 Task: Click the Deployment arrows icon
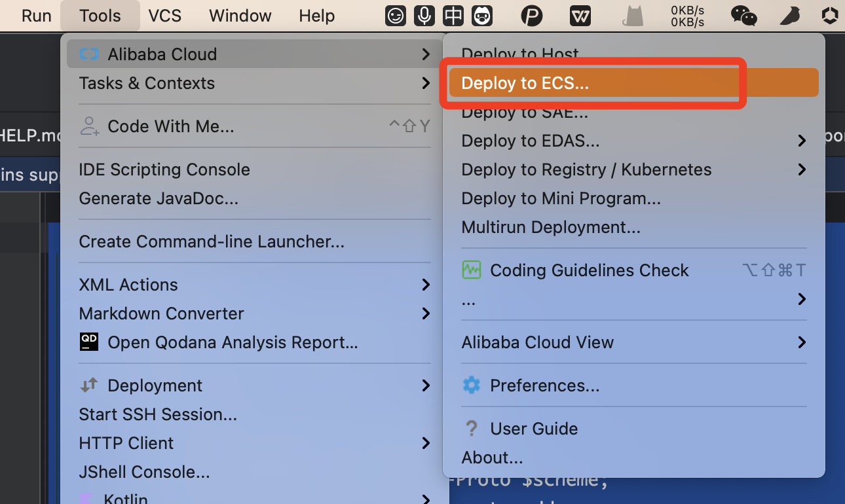(x=88, y=386)
